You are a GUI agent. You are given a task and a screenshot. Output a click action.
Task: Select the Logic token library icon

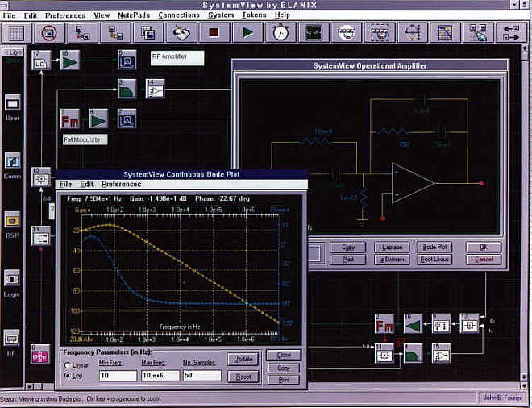coord(13,279)
